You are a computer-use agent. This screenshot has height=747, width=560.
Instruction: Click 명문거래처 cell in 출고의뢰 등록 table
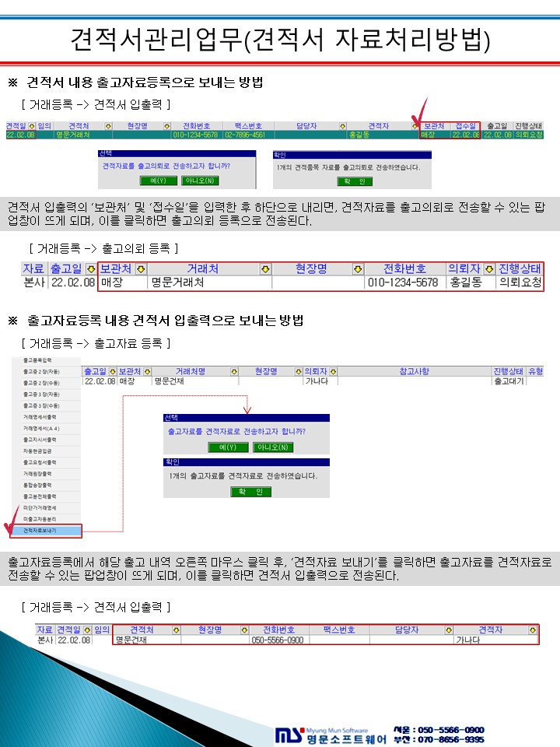coord(209,282)
